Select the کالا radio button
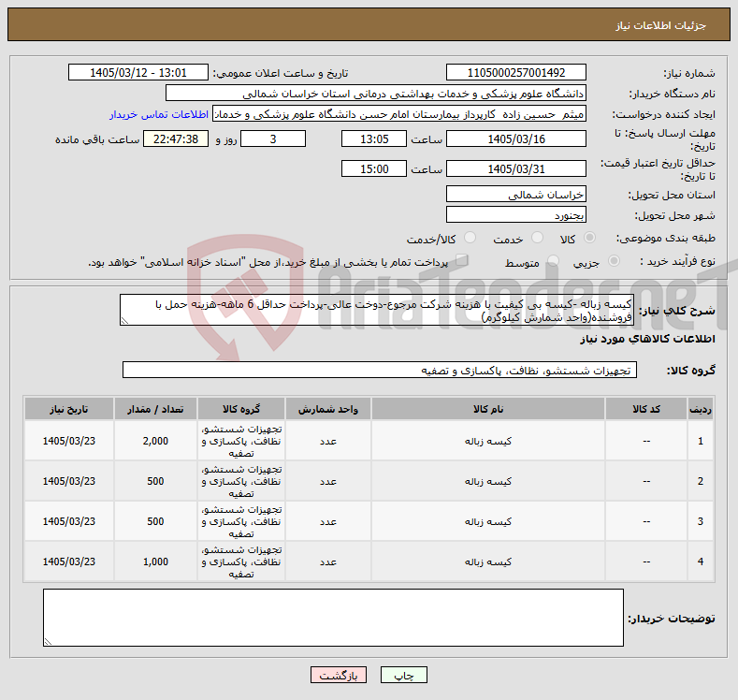The height and width of the screenshot is (700, 738). coord(589,238)
